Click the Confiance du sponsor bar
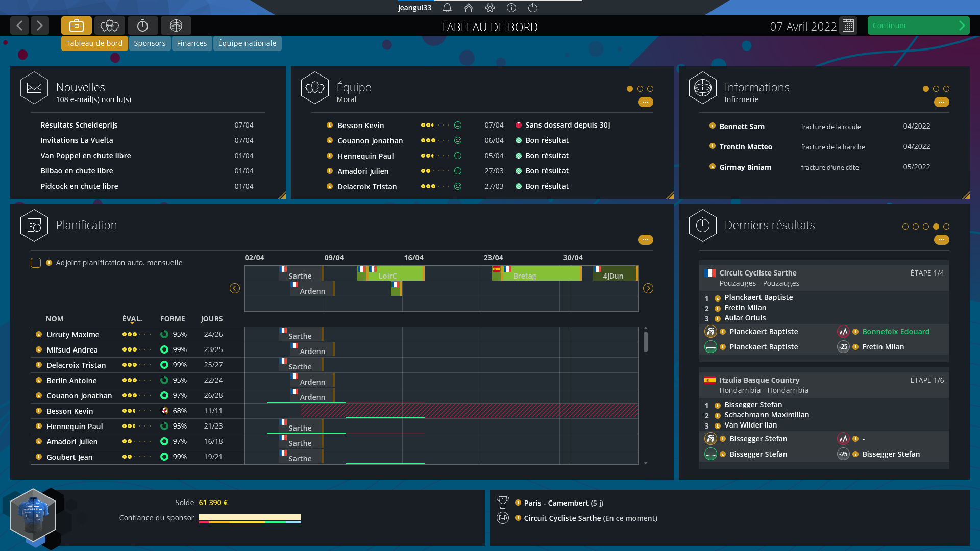 [x=250, y=518]
